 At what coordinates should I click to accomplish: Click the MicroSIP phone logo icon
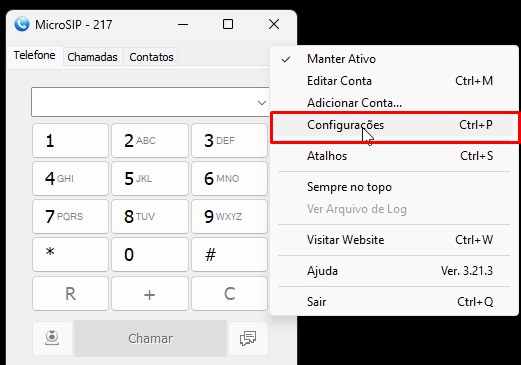coord(22,24)
